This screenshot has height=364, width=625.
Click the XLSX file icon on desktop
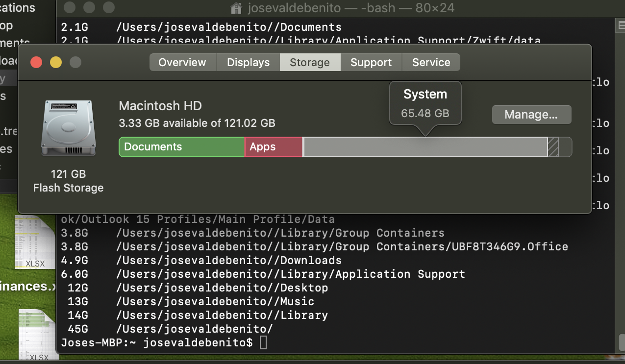coord(35,243)
